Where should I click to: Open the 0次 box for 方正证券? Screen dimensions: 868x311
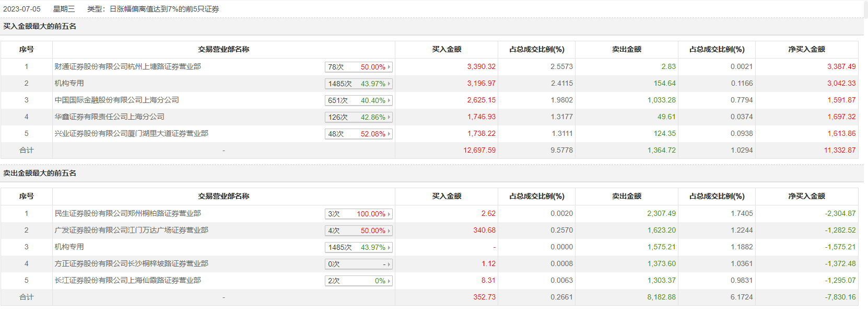pos(358,264)
